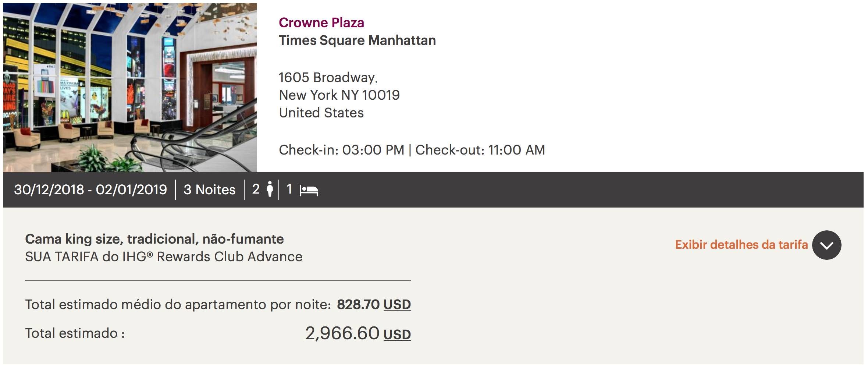Screen dimensions: 868x368
Task: Click SUA TARIFA do IHG Rewards Club text
Action: point(164,256)
